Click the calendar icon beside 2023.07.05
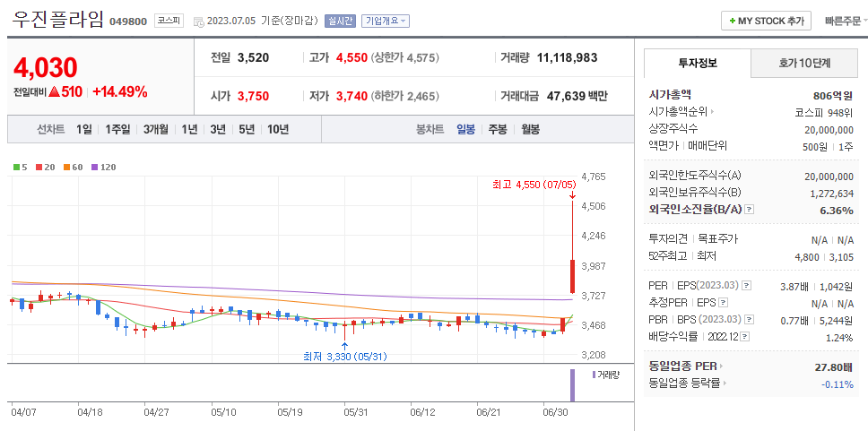Image resolution: width=868 pixels, height=431 pixels. pos(199,22)
